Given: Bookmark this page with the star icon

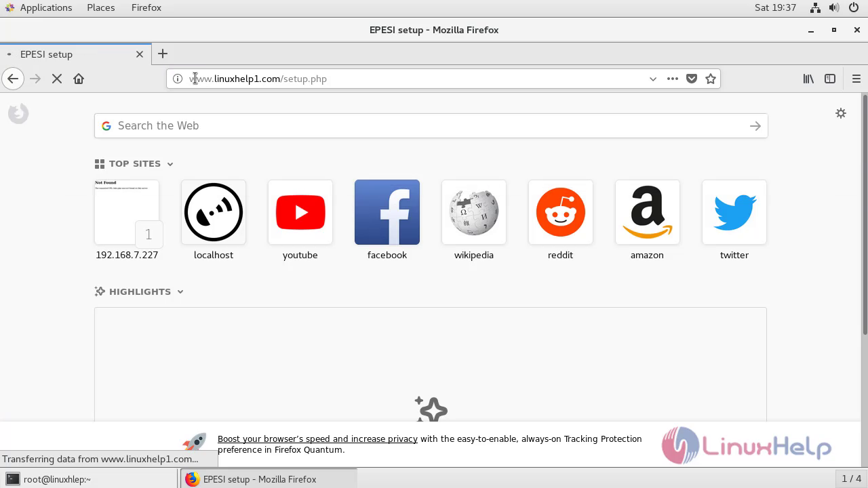Looking at the screenshot, I should coord(711,79).
